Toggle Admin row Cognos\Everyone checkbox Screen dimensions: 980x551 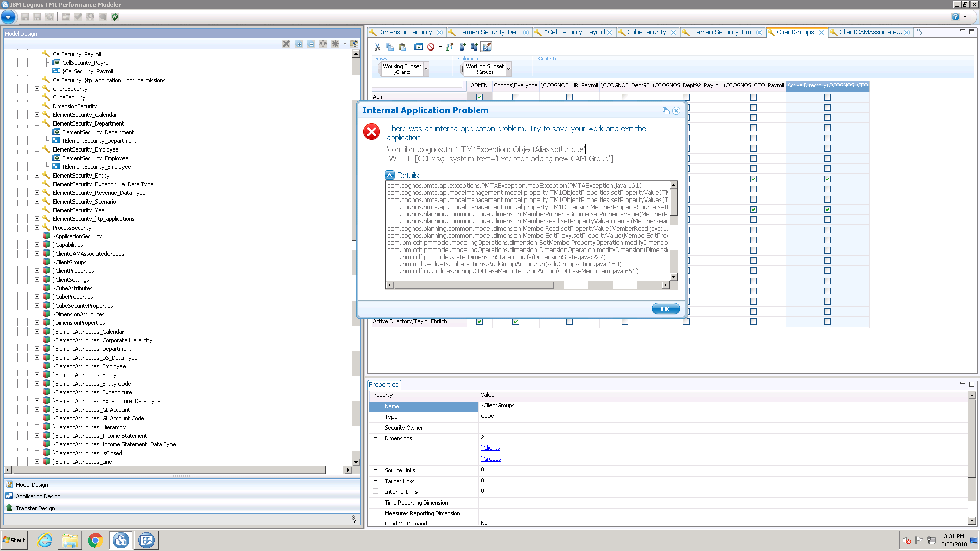(x=516, y=97)
